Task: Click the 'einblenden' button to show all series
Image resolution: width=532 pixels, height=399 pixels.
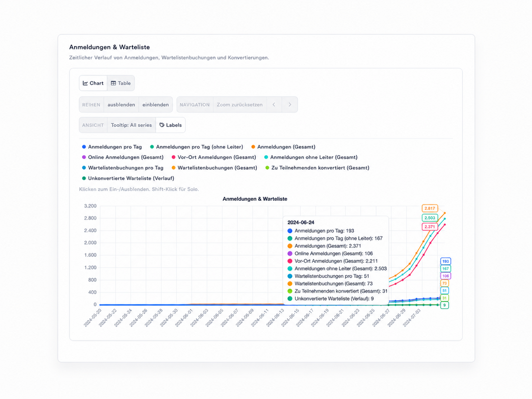Action: [x=155, y=104]
